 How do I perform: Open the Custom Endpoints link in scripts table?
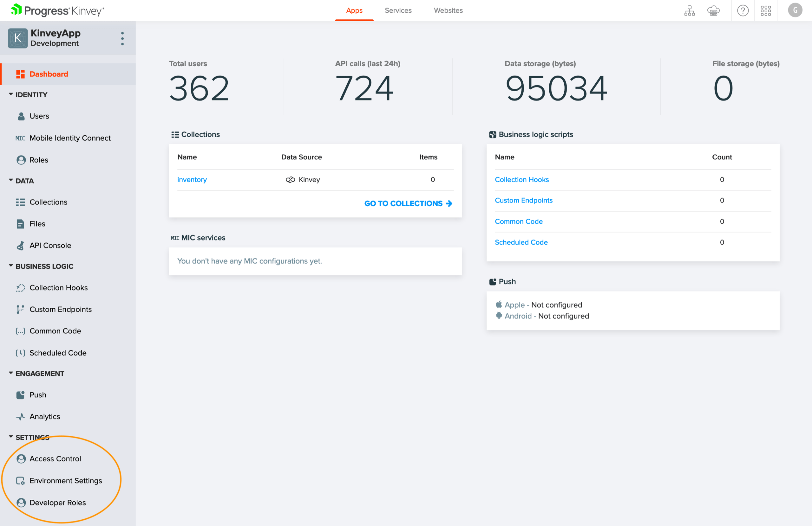(523, 201)
